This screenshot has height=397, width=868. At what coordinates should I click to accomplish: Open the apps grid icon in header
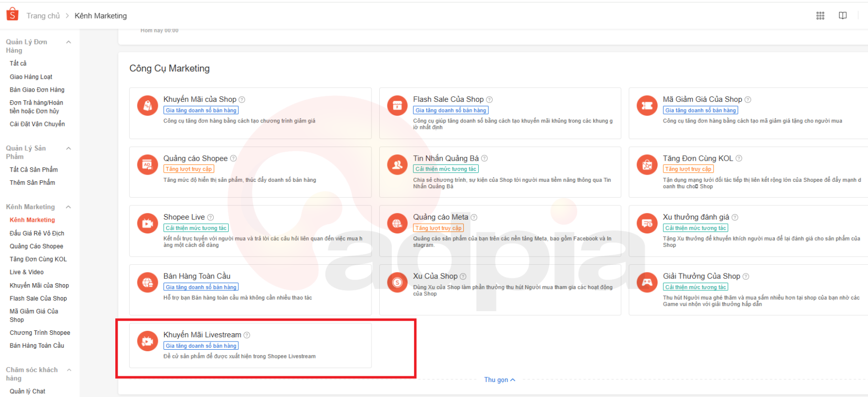click(x=820, y=15)
